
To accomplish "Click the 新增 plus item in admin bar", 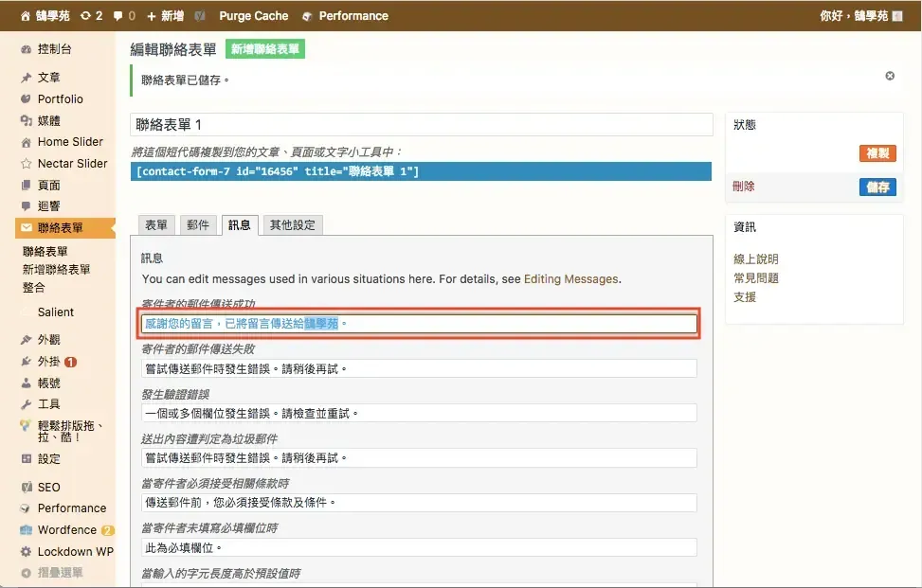I will (165, 16).
